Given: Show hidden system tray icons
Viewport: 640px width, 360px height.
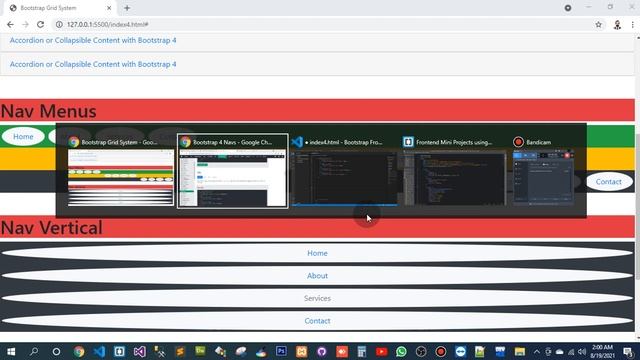Looking at the screenshot, I should click(537, 352).
